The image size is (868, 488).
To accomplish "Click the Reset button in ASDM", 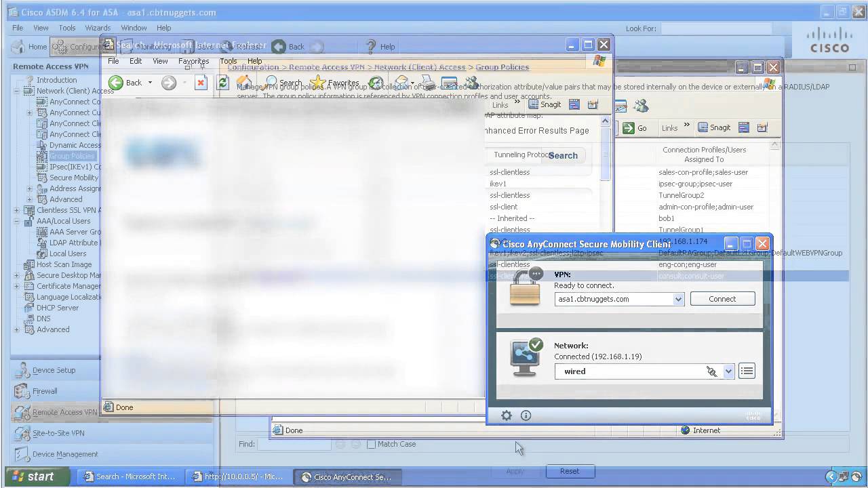I will [570, 471].
